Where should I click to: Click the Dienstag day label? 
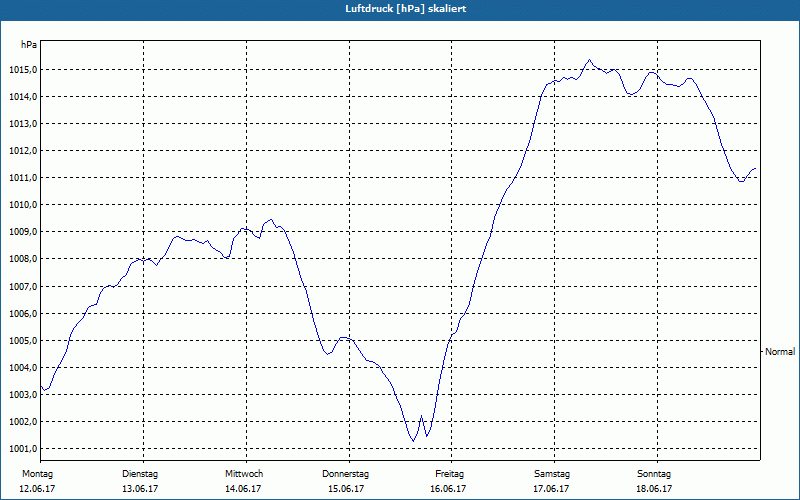[x=140, y=474]
